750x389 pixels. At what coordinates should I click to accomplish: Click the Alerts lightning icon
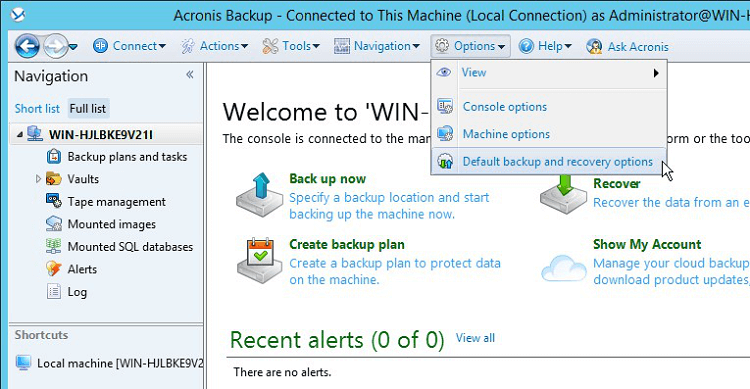54,268
